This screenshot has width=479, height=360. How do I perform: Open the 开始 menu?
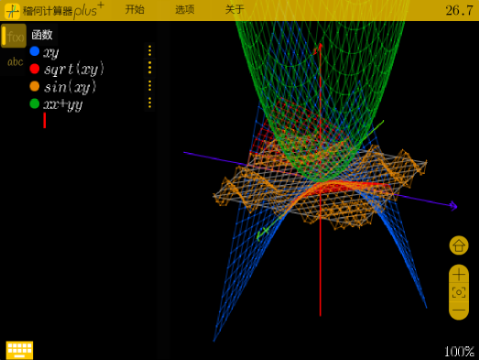pyautogui.click(x=135, y=10)
